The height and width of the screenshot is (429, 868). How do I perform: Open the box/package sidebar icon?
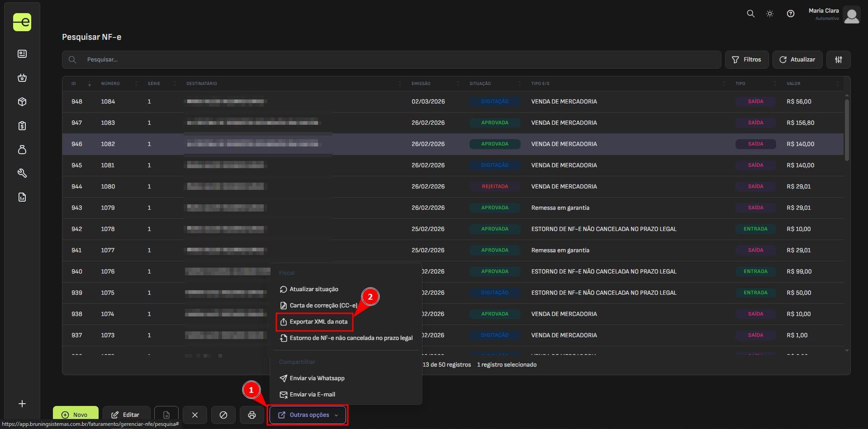[x=22, y=102]
